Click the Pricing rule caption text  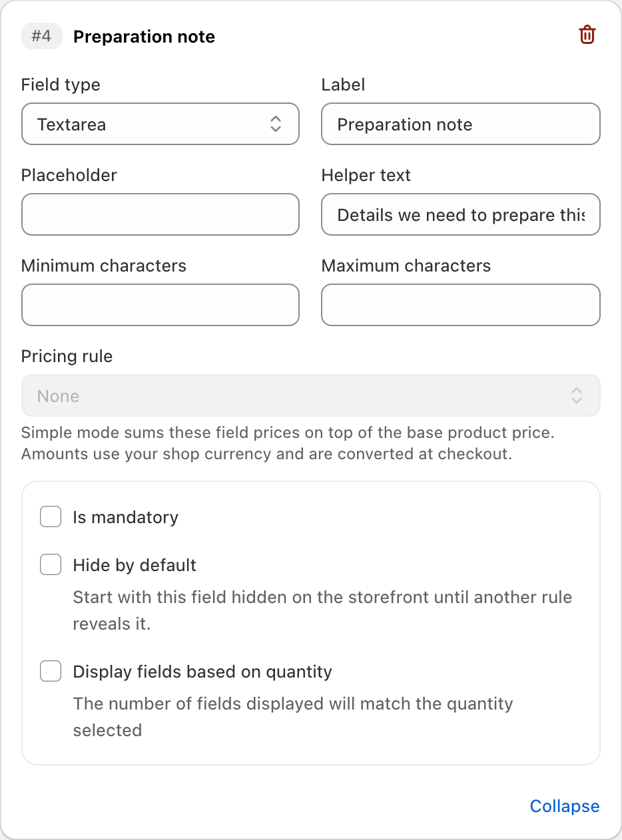click(67, 356)
